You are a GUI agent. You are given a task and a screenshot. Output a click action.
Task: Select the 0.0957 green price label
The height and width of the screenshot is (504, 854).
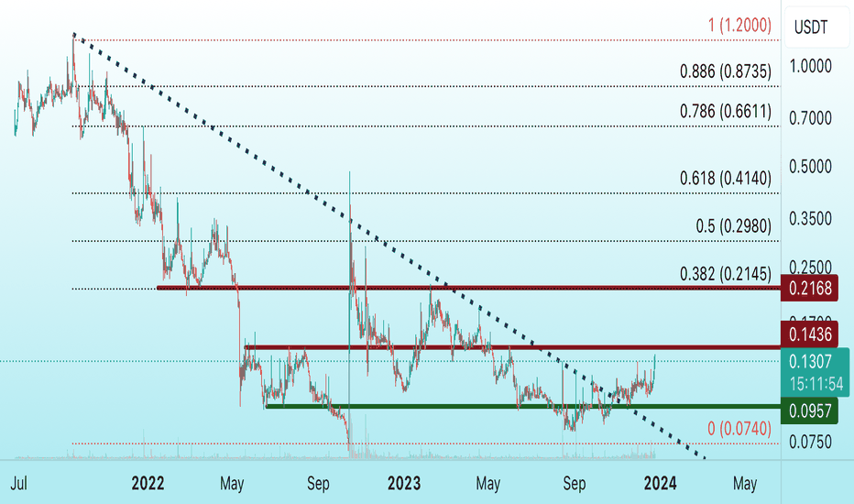coord(809,411)
